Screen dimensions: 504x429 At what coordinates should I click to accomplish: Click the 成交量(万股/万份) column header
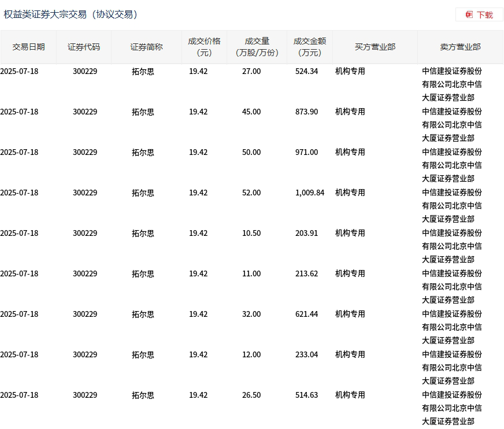coord(257,47)
